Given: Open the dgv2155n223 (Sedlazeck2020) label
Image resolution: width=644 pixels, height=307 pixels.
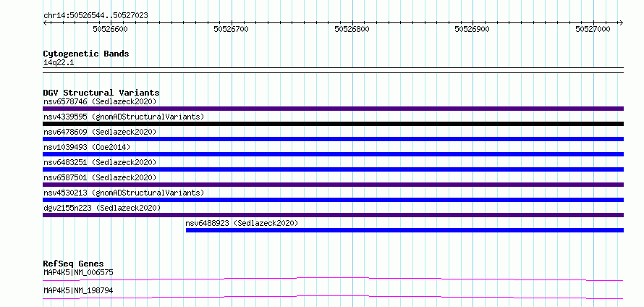Looking at the screenshot, I should coord(102,208).
